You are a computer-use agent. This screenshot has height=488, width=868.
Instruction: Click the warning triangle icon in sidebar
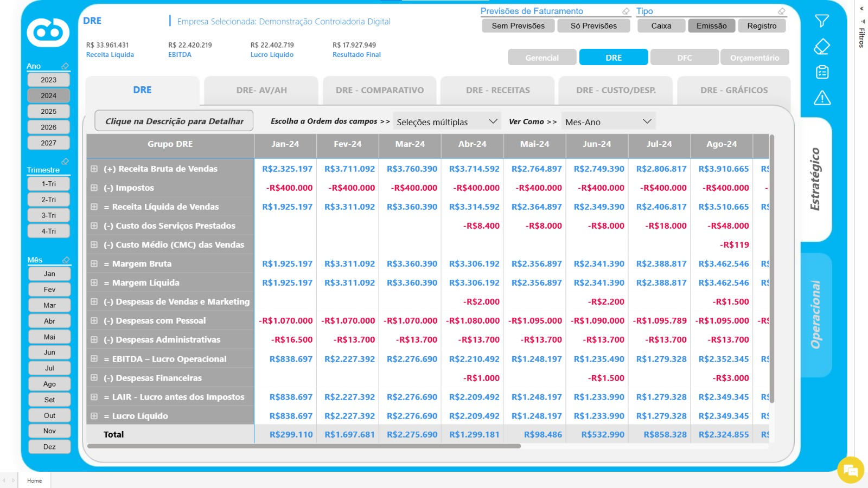[x=822, y=98]
